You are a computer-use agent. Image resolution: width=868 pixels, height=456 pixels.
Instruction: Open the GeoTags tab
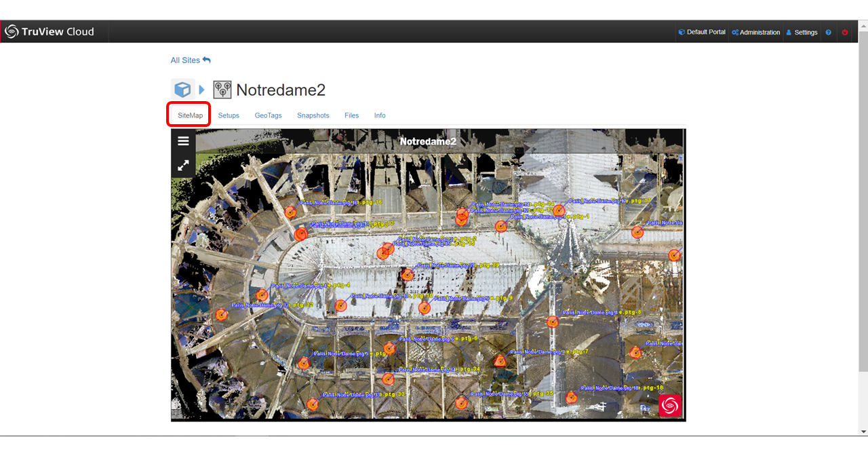coord(268,115)
